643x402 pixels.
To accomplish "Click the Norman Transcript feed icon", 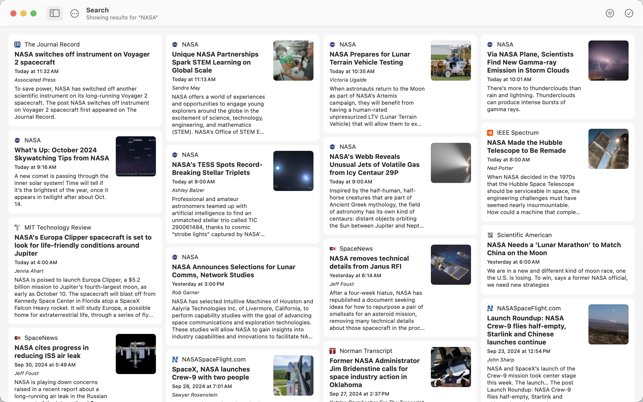I will (x=333, y=351).
